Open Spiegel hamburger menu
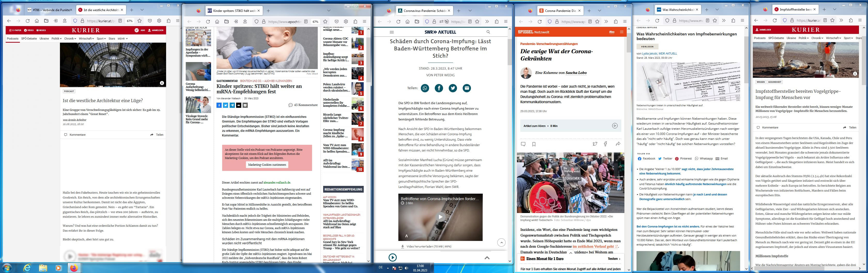This screenshot has height=273, width=868. click(x=622, y=32)
